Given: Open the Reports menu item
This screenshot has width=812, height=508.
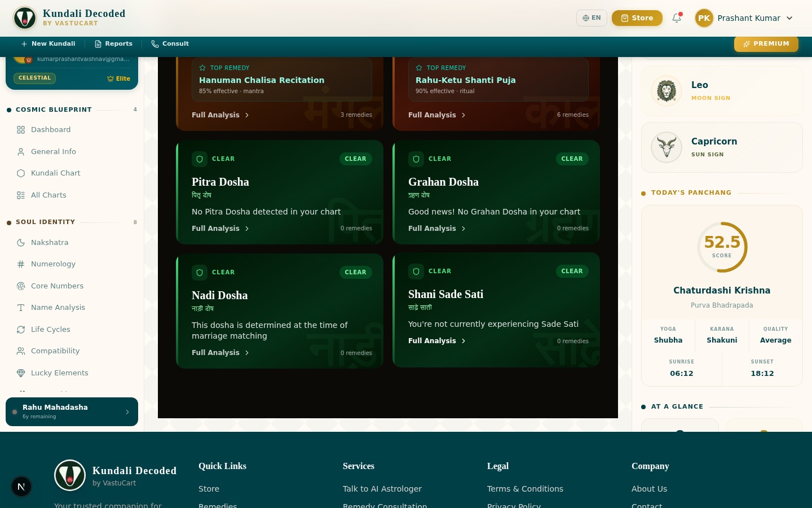Looking at the screenshot, I should point(113,44).
